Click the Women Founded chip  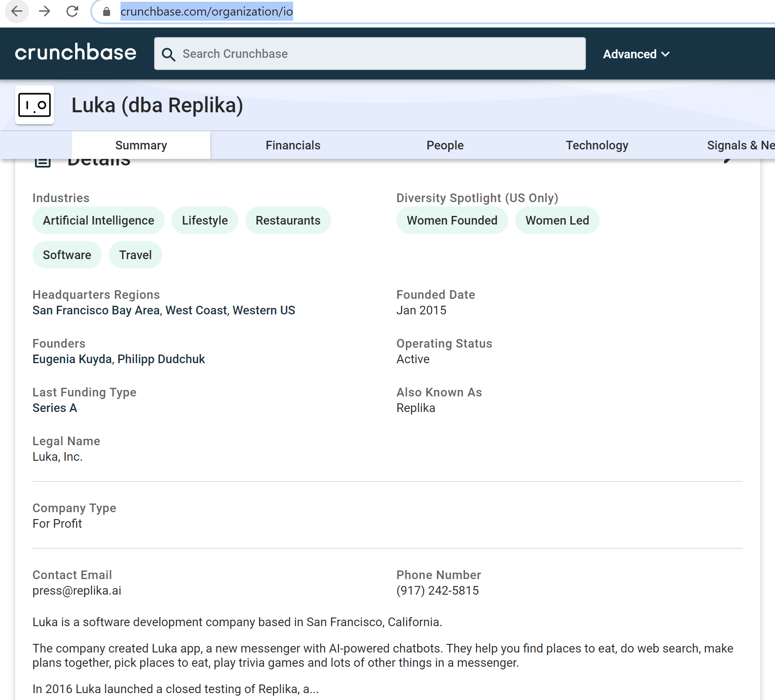(x=452, y=220)
